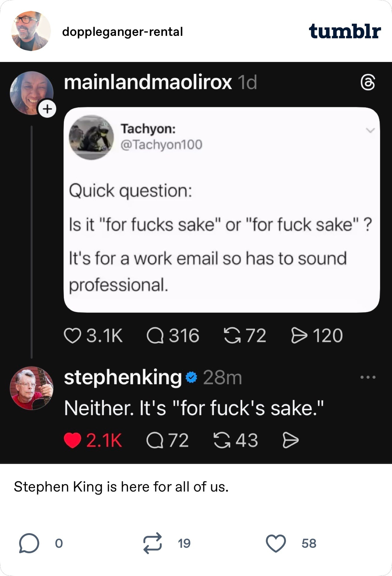The height and width of the screenshot is (576, 392).
Task: Click the tumblr logo
Action: (345, 31)
